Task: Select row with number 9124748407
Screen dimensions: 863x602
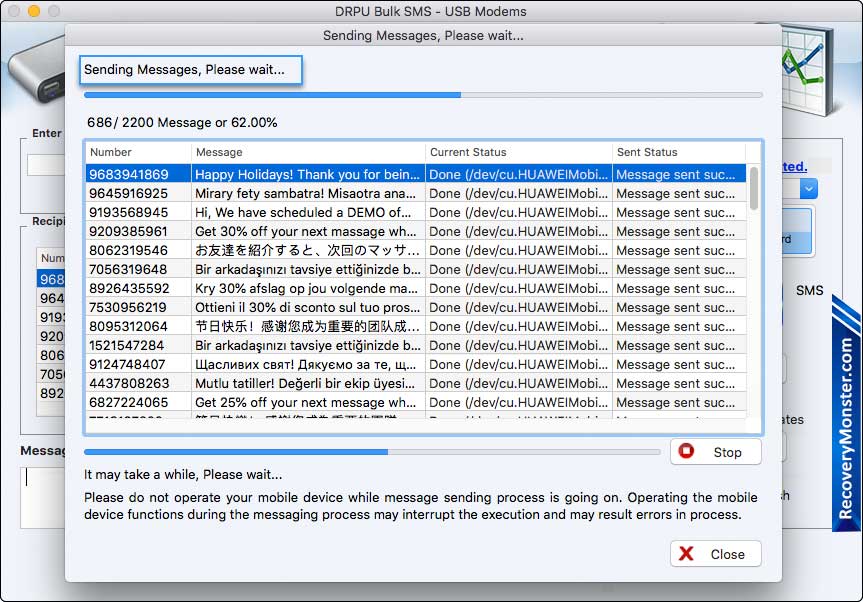Action: pos(416,364)
